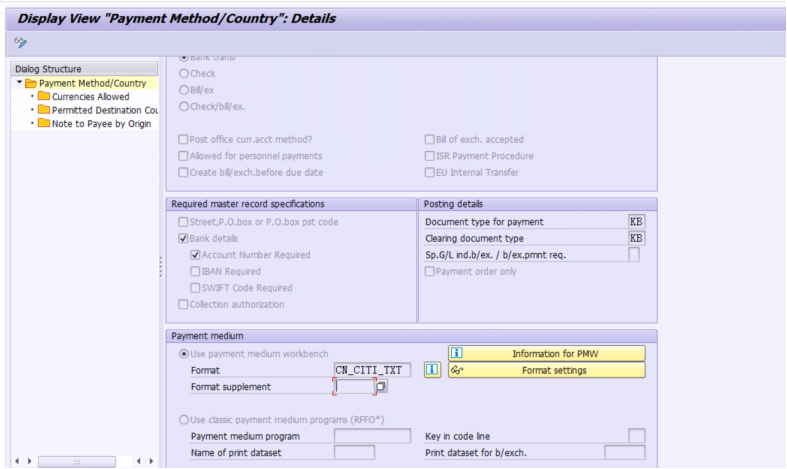Select Use classic payment medium programs radio

pos(184,420)
